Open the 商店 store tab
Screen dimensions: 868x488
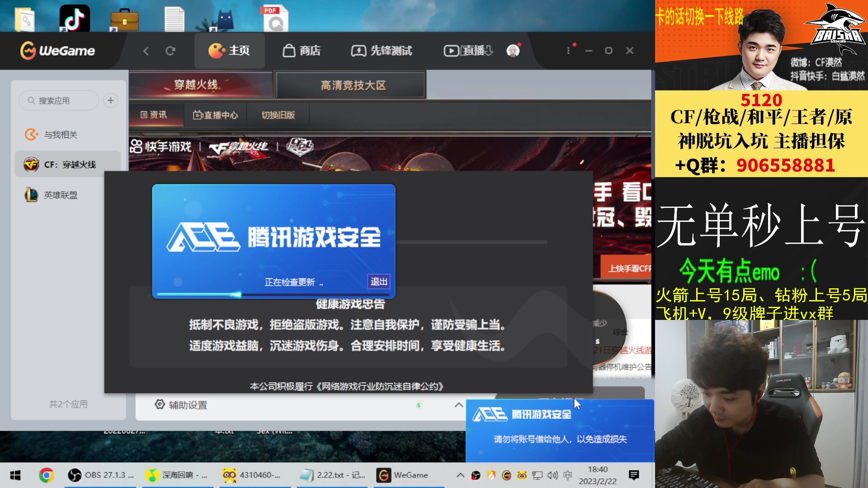coord(302,51)
